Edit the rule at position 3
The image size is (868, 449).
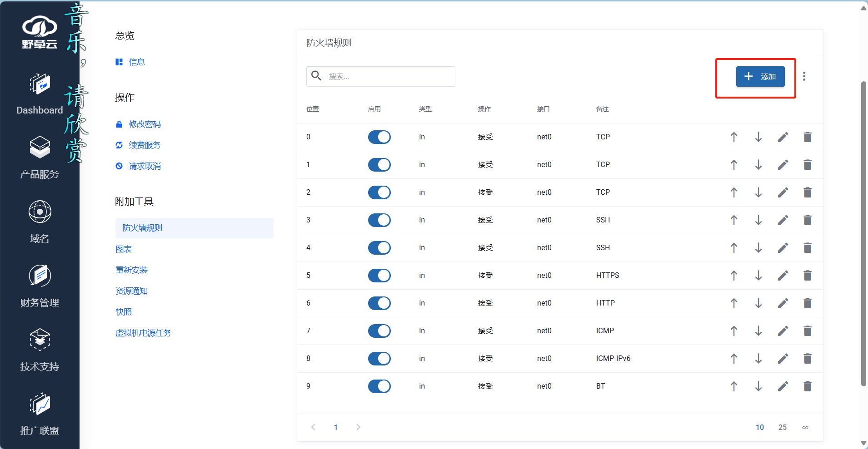[x=783, y=220]
